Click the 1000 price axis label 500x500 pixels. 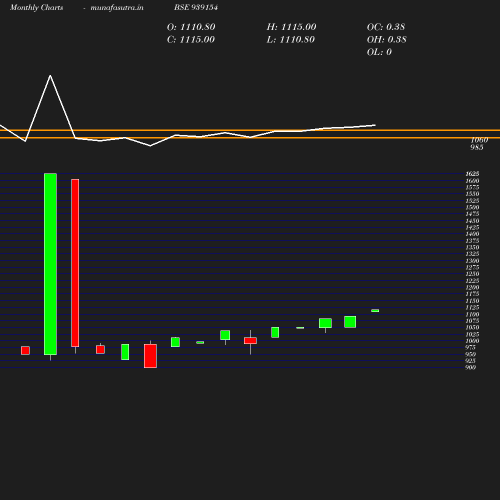(472, 341)
